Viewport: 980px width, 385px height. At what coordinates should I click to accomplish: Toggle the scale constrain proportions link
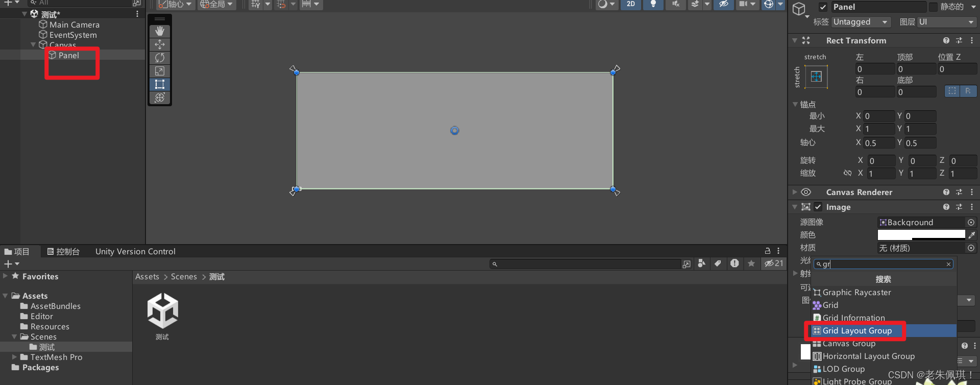pos(847,173)
